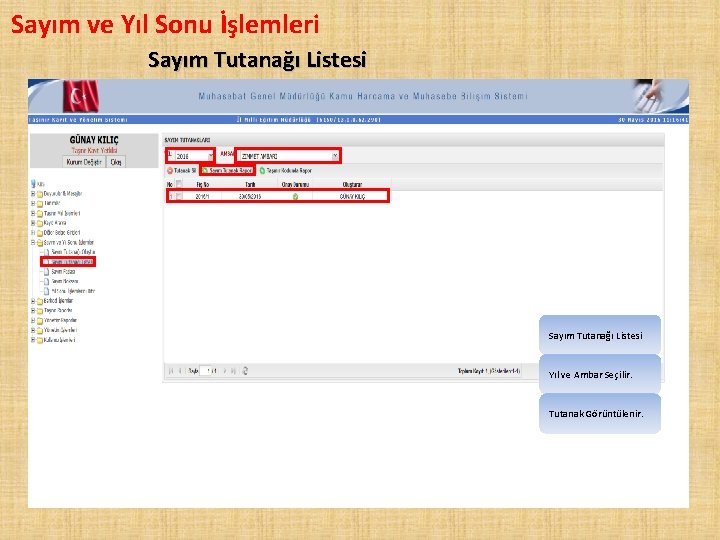Image resolution: width=720 pixels, height=540 pixels.
Task: Go to last page in the pager
Action: [x=233, y=371]
